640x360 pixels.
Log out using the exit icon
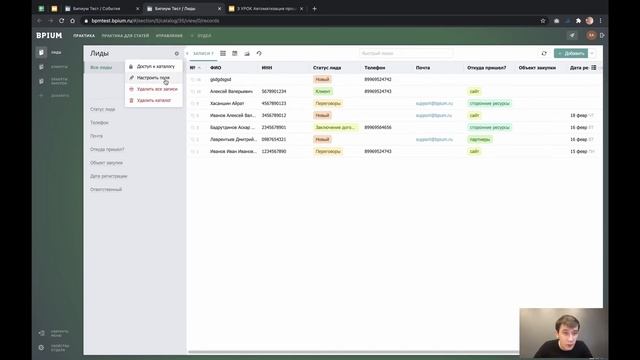click(x=602, y=36)
